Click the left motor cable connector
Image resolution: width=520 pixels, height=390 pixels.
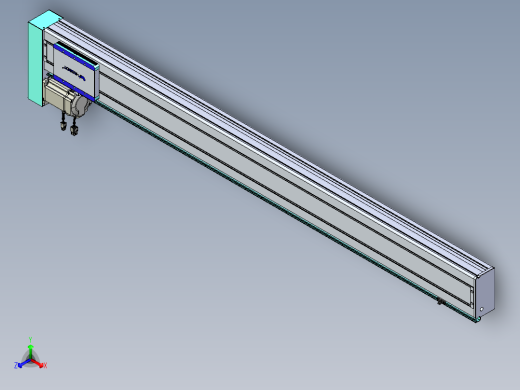(x=63, y=126)
